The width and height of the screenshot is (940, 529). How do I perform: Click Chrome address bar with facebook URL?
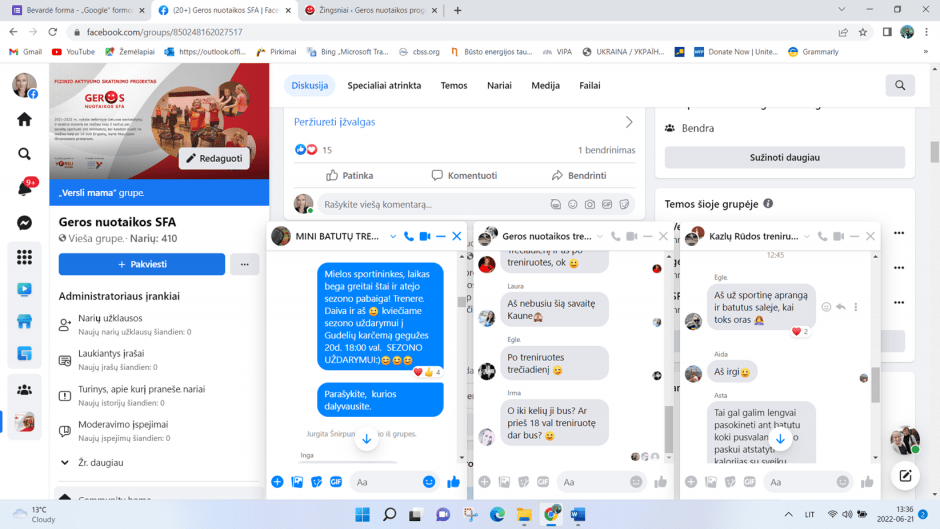click(x=450, y=32)
